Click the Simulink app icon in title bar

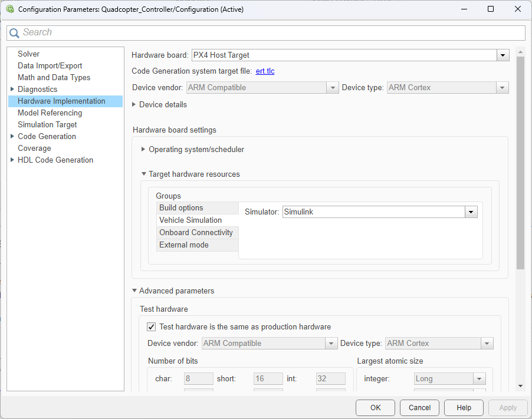tap(9, 9)
